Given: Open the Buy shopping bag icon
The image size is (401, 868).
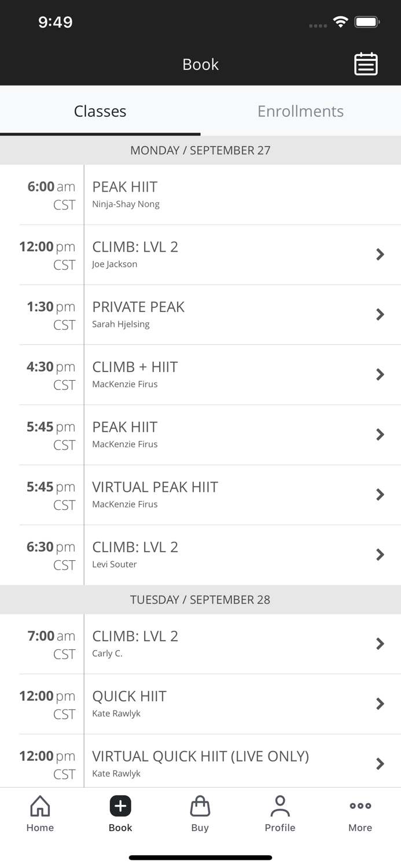Looking at the screenshot, I should tap(200, 813).
